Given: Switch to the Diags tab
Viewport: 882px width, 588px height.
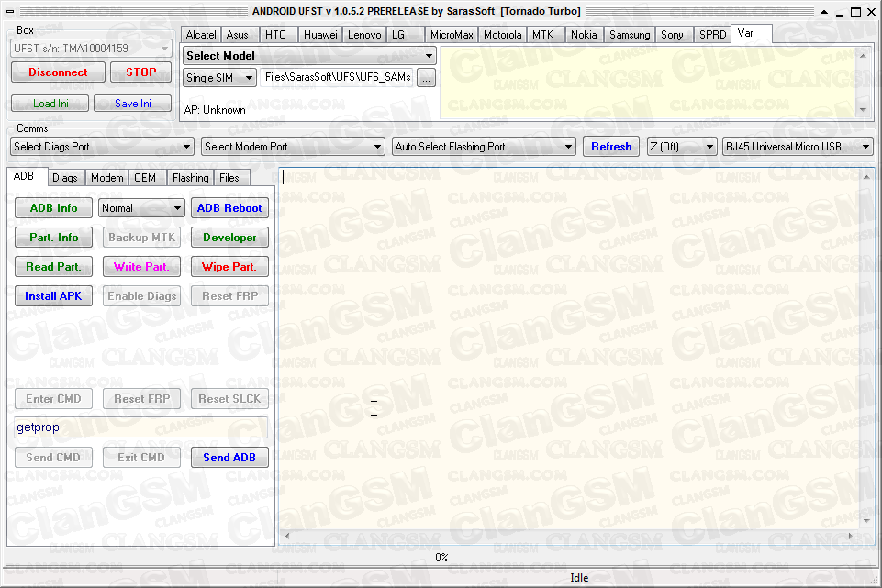Looking at the screenshot, I should [x=65, y=178].
